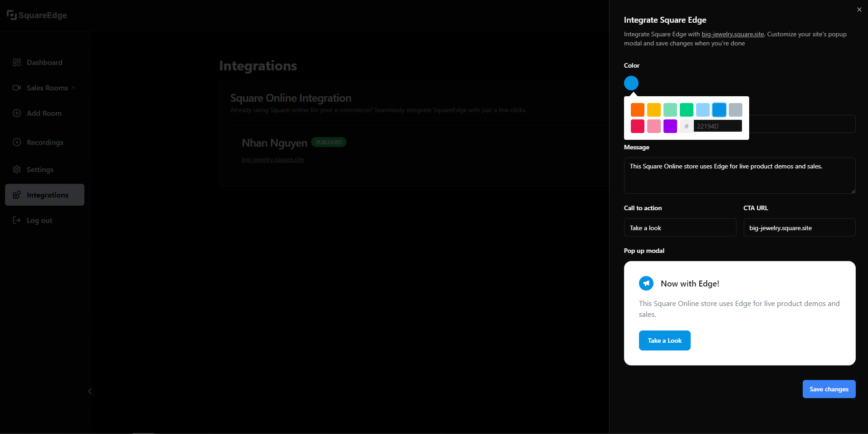Close the Integrate Square Edge panel

859,10
